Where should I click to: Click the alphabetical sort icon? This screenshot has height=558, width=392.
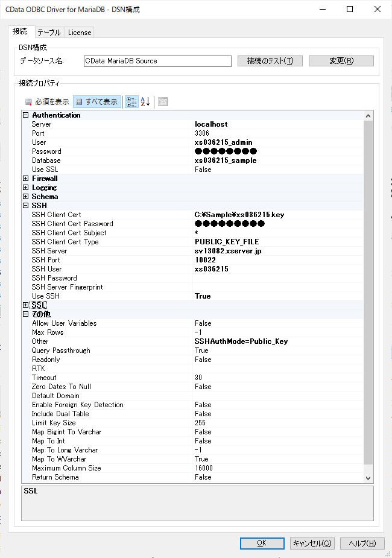click(145, 102)
